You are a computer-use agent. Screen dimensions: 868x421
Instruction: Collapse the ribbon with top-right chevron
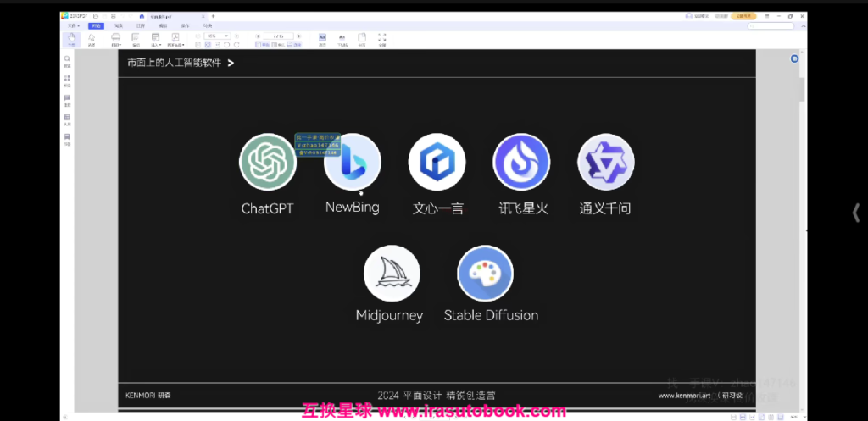[804, 26]
